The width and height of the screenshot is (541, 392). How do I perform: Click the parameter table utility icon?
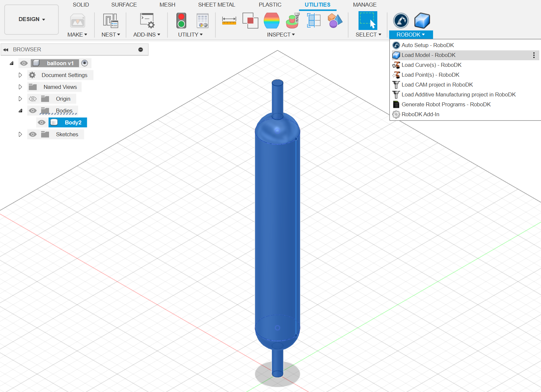(202, 21)
